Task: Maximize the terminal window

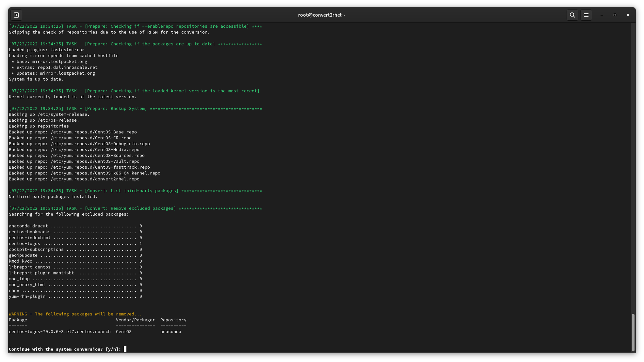Action: (615, 15)
